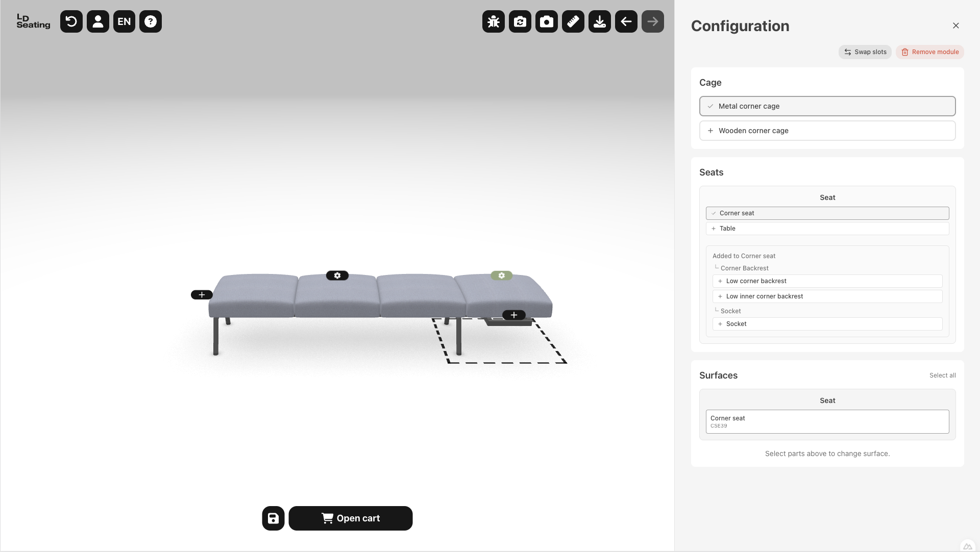Click the Swap slots button
Image resolution: width=980 pixels, height=552 pixels.
click(865, 52)
